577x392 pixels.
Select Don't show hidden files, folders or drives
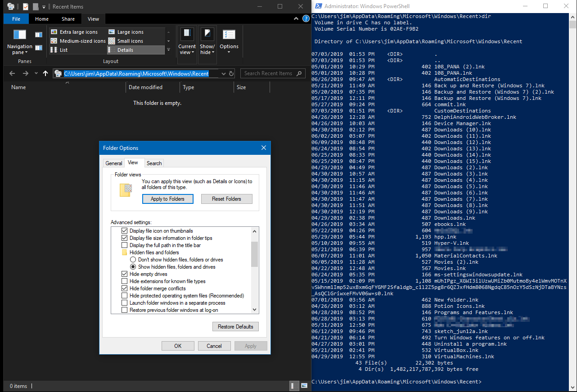point(133,260)
